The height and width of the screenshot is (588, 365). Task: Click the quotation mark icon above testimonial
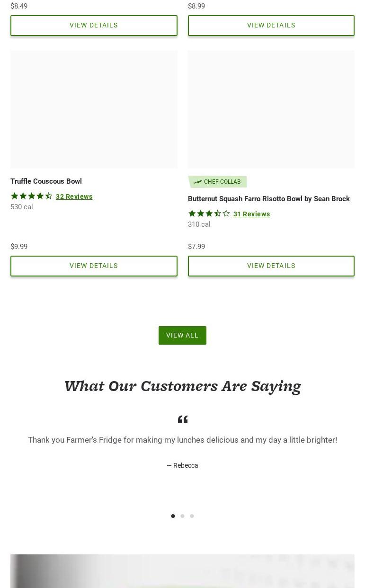(x=183, y=419)
